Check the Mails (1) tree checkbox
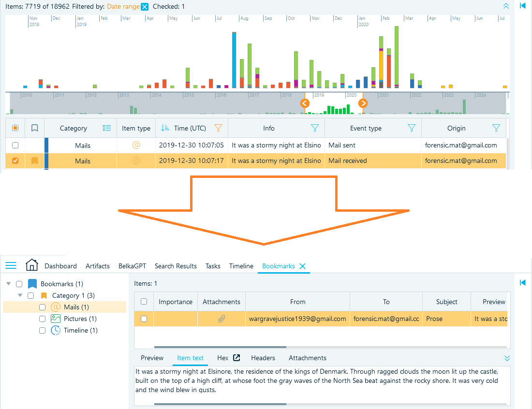Screen dimensions: 532x409 [x=43, y=307]
